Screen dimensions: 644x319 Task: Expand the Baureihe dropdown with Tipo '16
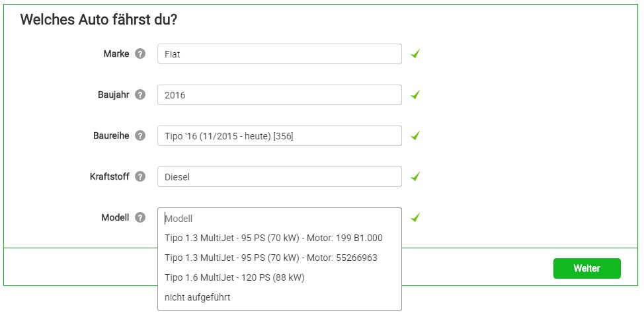[x=279, y=136]
